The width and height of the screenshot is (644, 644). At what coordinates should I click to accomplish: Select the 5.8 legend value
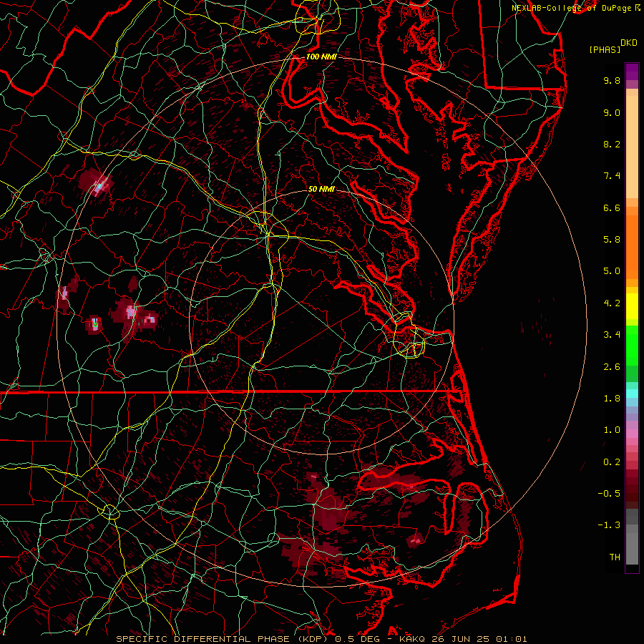click(612, 240)
